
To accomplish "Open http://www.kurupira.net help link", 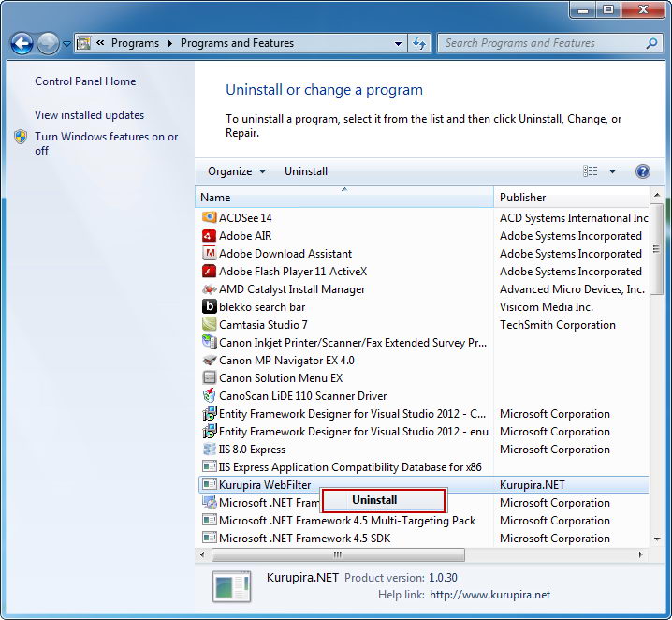I will pyautogui.click(x=489, y=595).
